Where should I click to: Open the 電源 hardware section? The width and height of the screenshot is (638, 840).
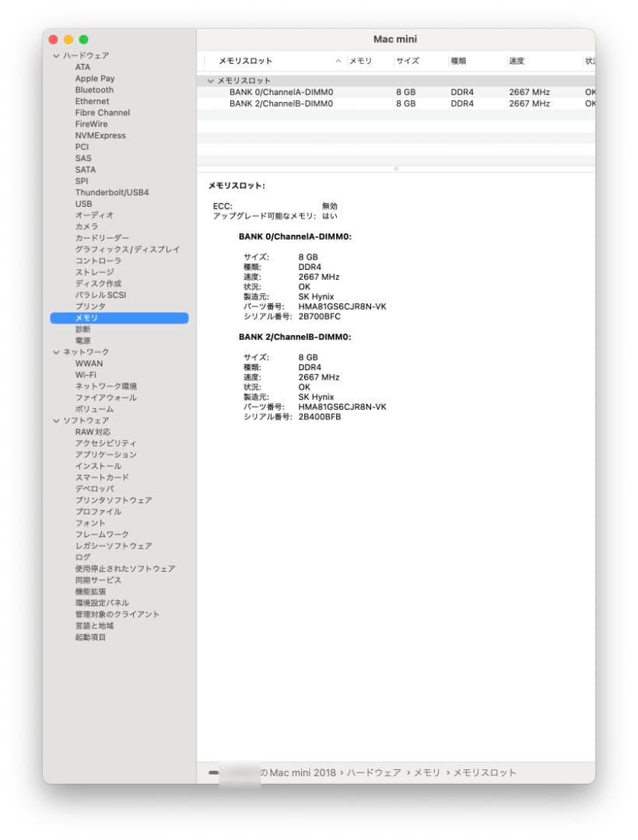point(82,340)
